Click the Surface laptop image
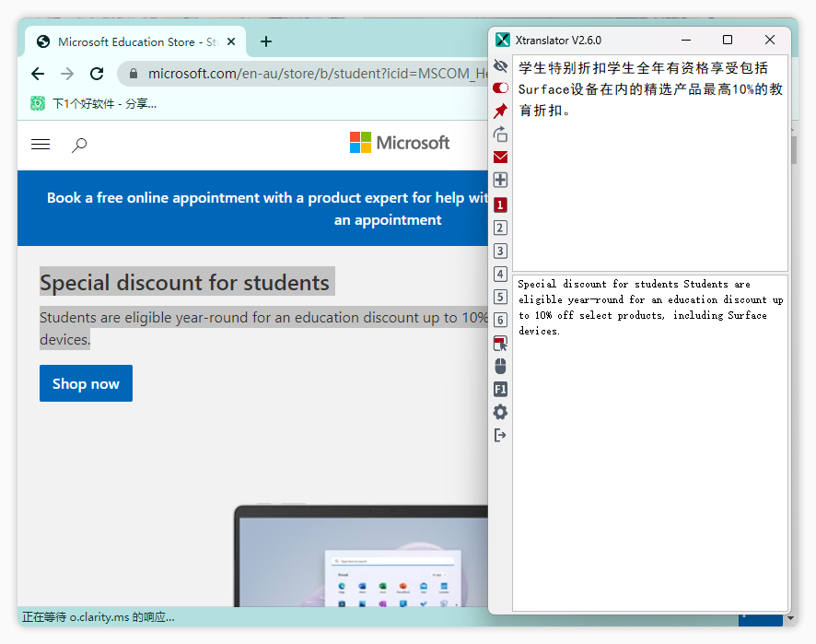The height and width of the screenshot is (644, 816). pos(361,555)
